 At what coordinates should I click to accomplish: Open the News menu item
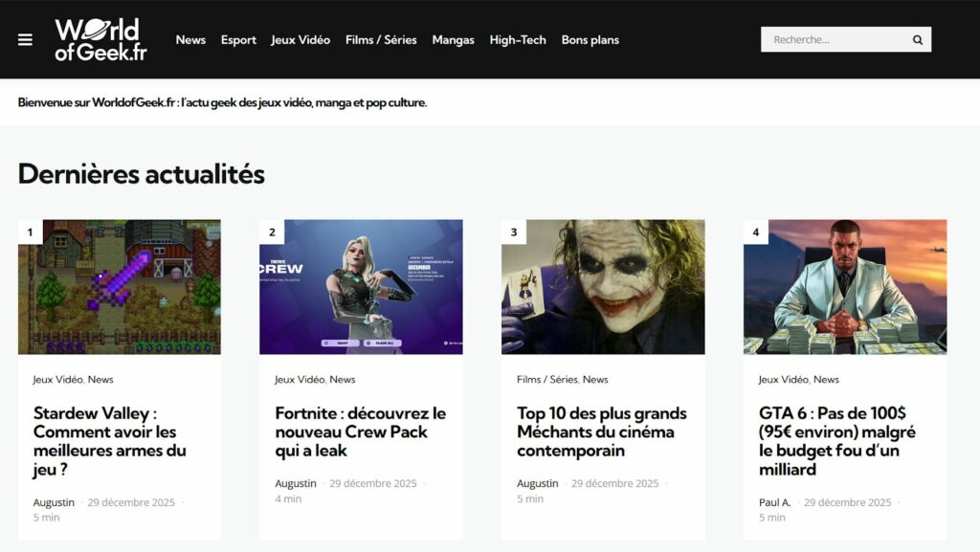[190, 40]
